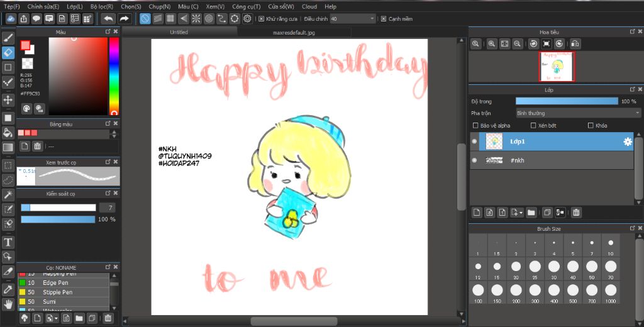Image resolution: width=644 pixels, height=327 pixels.
Task: Click zoom out icon in Hoa tiêu panel
Action: [518, 43]
